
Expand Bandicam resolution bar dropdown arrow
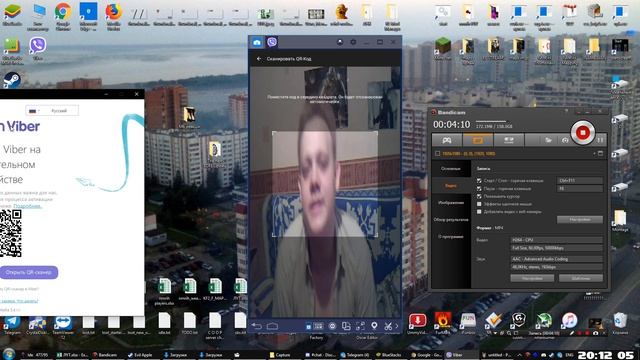tap(594, 153)
